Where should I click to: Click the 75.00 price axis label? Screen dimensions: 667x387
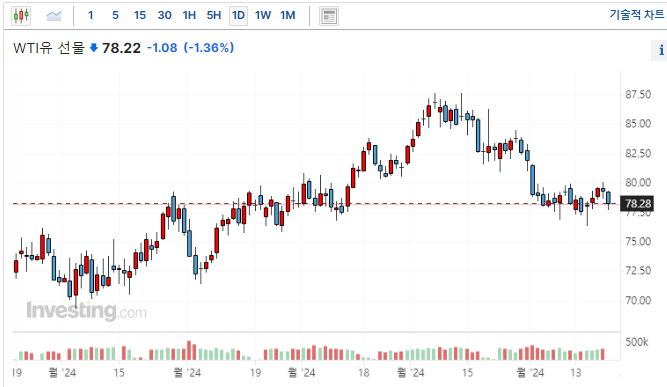pos(638,242)
